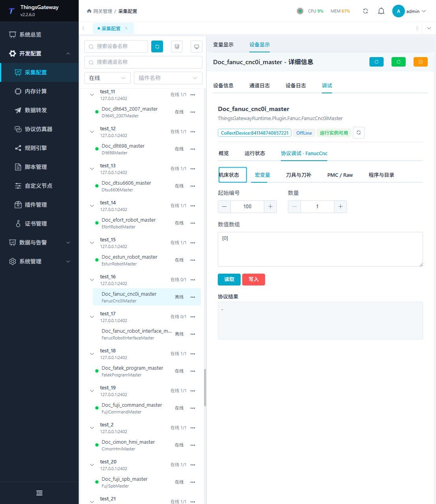Open the 插件名称 dropdown

pos(168,78)
